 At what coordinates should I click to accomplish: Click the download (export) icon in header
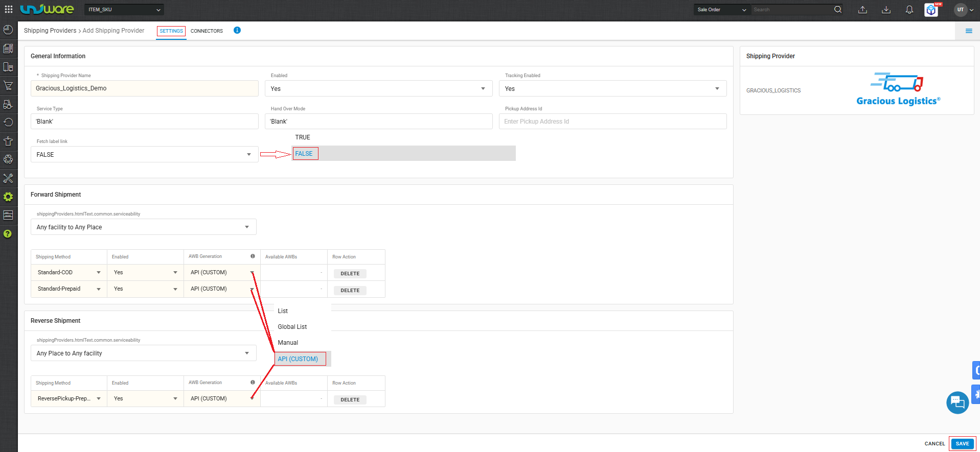click(886, 10)
